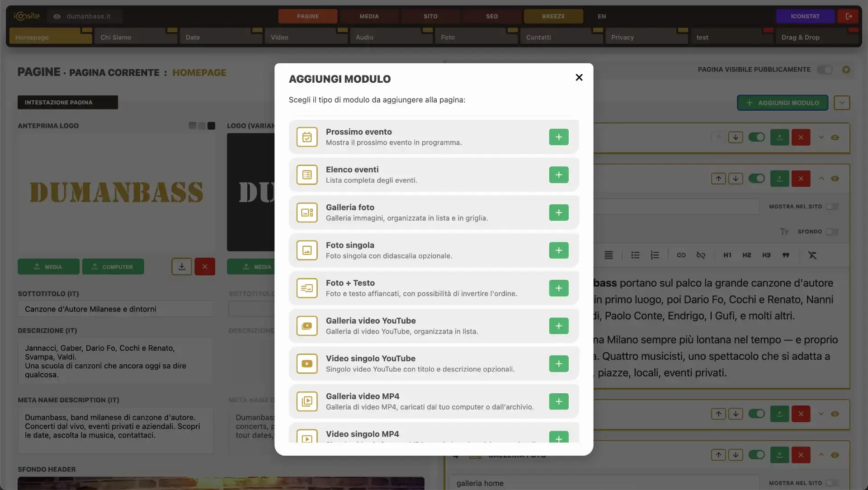Toggle Pagina visibile pubblicamente switch
Screen dimensions: 868x490
[x=825, y=70]
